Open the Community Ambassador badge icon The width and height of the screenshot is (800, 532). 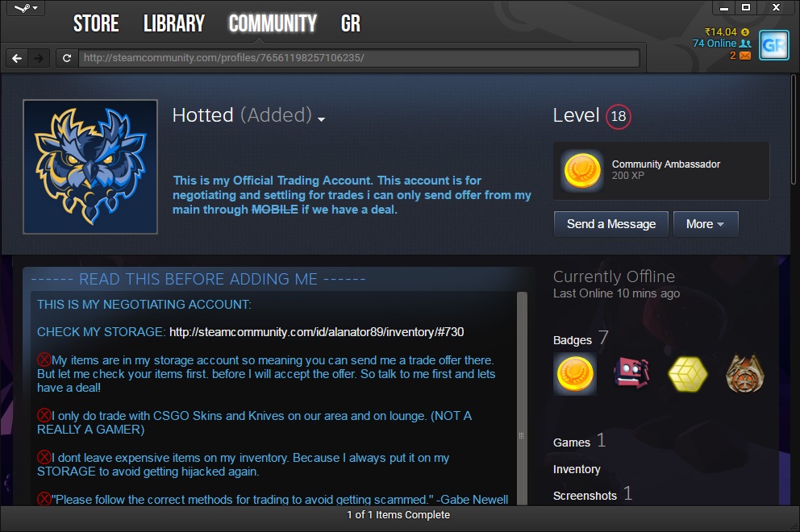tap(582, 171)
